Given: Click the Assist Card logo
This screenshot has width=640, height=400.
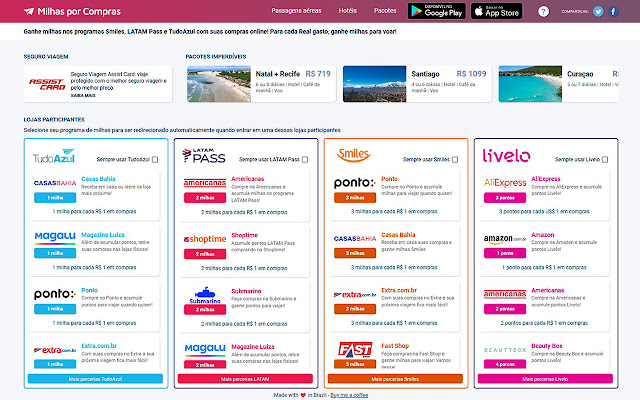Looking at the screenshot, I should click(x=46, y=85).
